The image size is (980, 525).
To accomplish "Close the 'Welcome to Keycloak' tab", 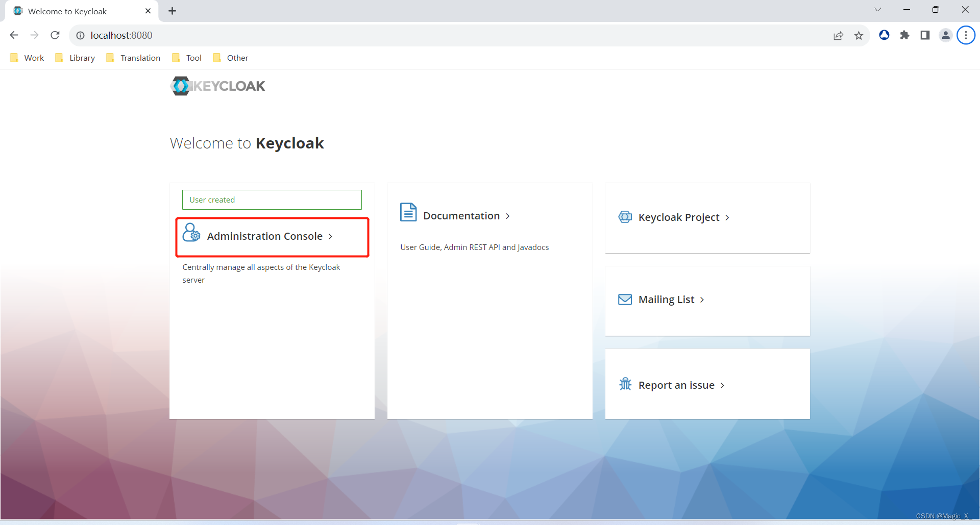I will point(148,11).
